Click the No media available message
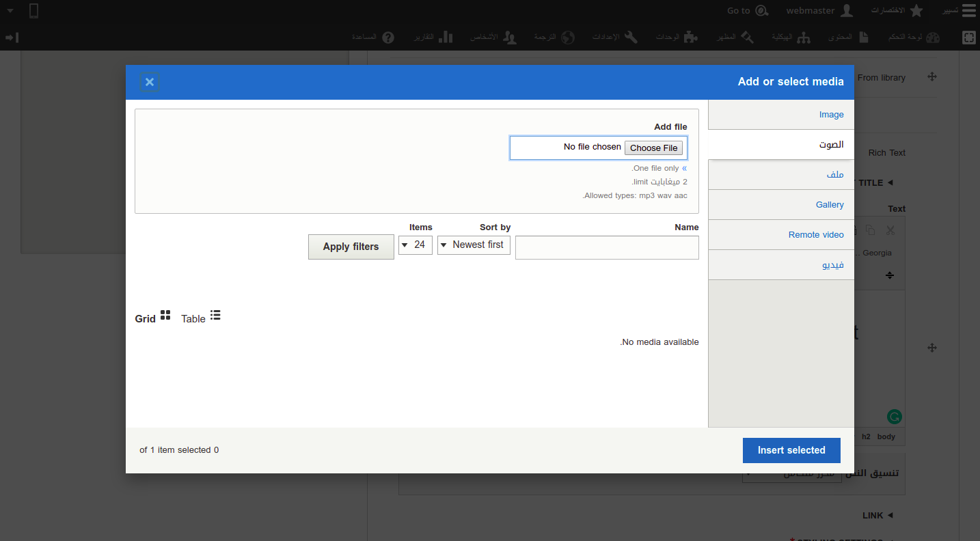 [659, 342]
